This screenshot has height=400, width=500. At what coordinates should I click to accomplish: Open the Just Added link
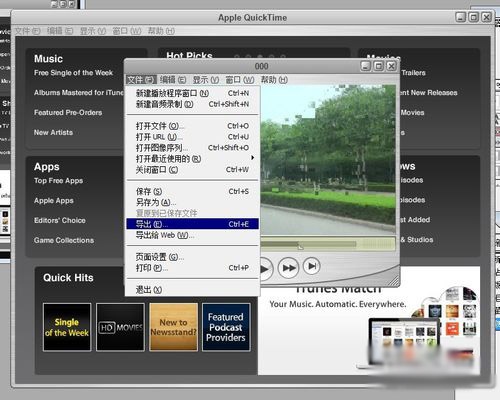coord(415,220)
